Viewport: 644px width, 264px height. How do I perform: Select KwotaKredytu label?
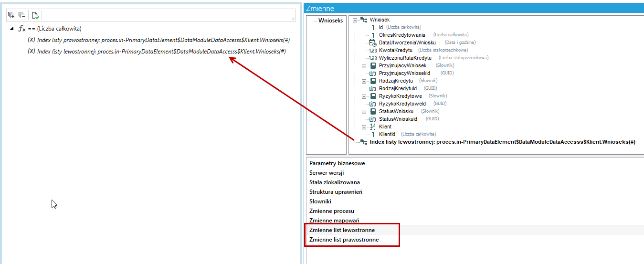tap(396, 50)
